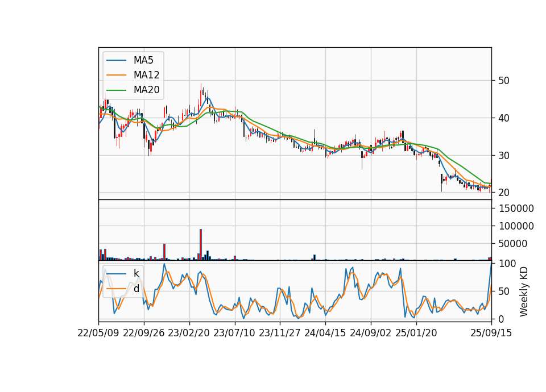Click the 24/09/02 date axis label

370,333
